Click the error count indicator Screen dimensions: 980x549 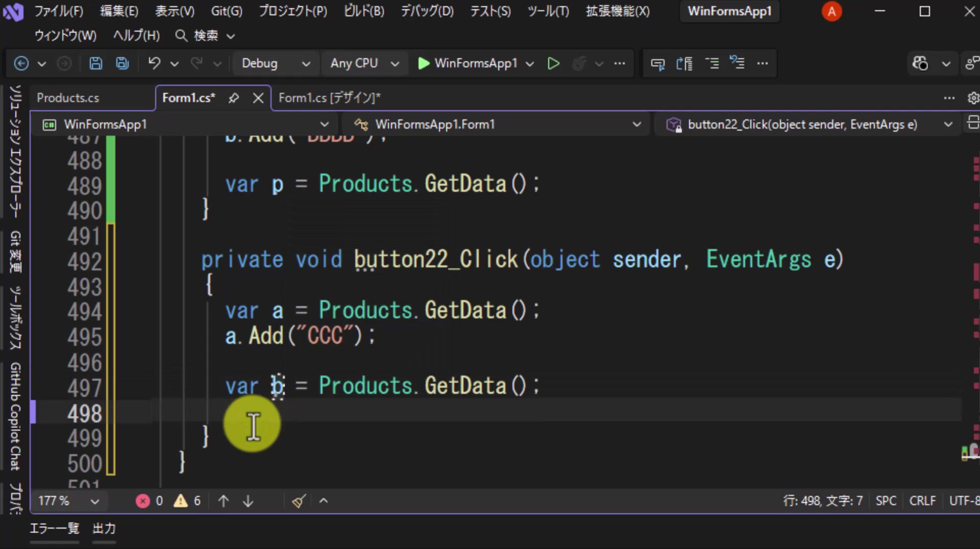click(149, 501)
